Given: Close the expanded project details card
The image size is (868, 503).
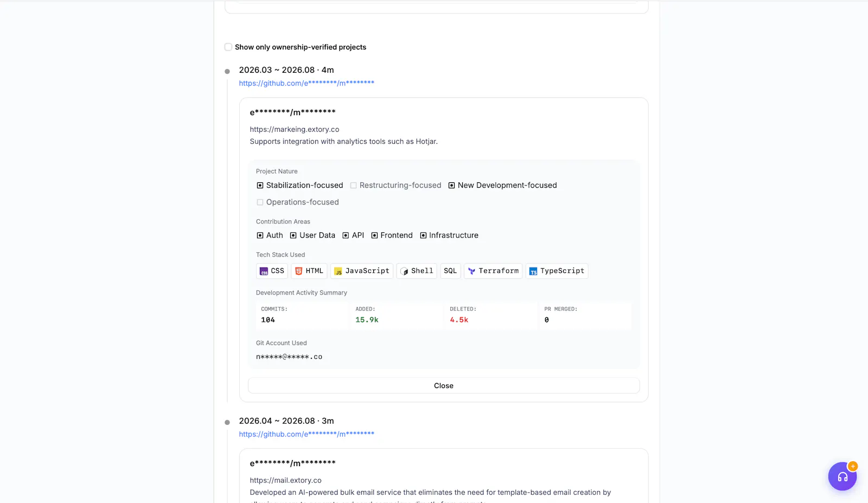Looking at the screenshot, I should pyautogui.click(x=444, y=386).
